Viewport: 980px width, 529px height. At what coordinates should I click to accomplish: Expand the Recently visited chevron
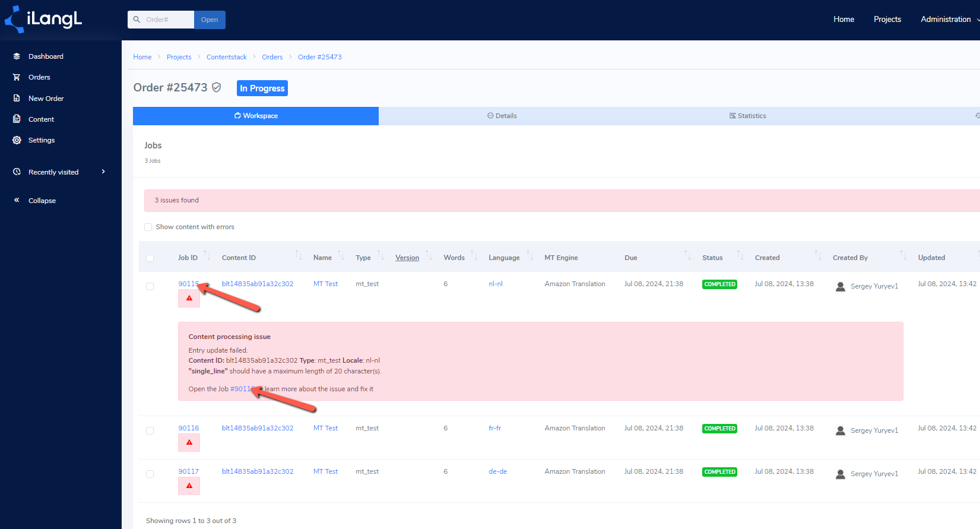tap(103, 172)
